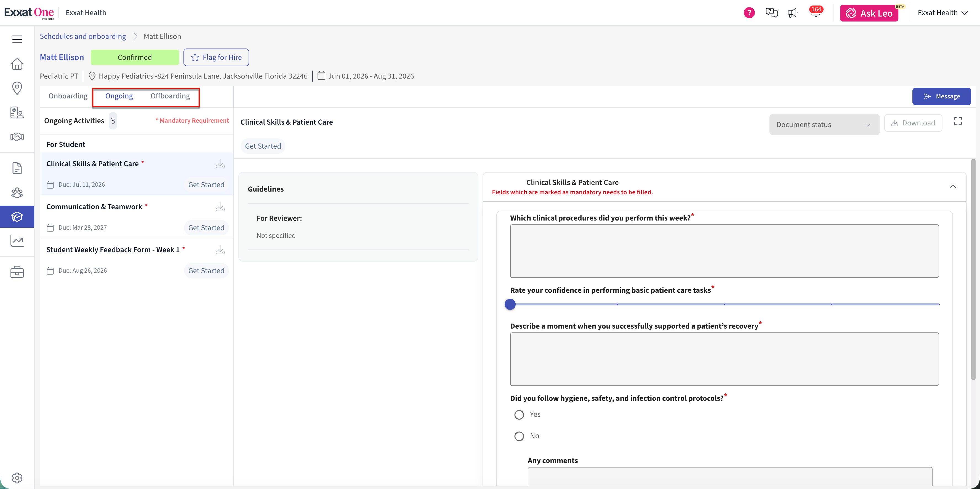Click the 'Not specified' reviewer text
This screenshot has width=980, height=489.
tap(276, 236)
